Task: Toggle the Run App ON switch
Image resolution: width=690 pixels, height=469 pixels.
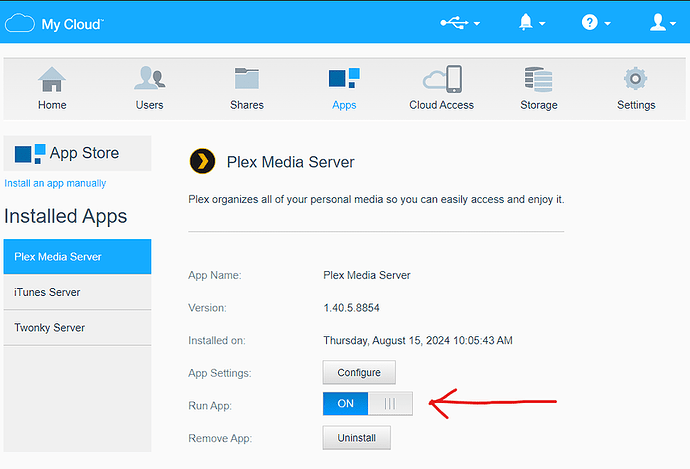Action: [368, 403]
